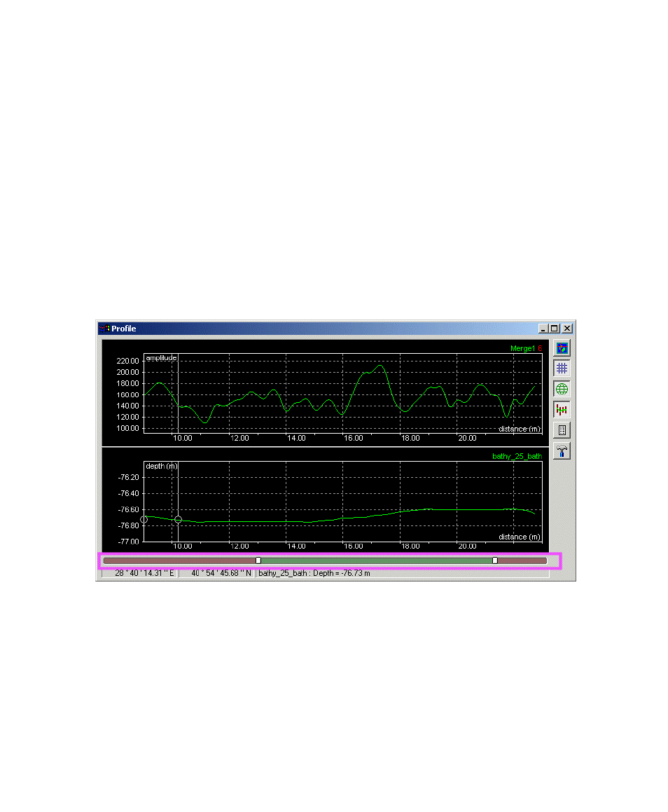Open the table/spreadsheet data icon
Viewport: 668px width, 812px height.
click(x=562, y=430)
